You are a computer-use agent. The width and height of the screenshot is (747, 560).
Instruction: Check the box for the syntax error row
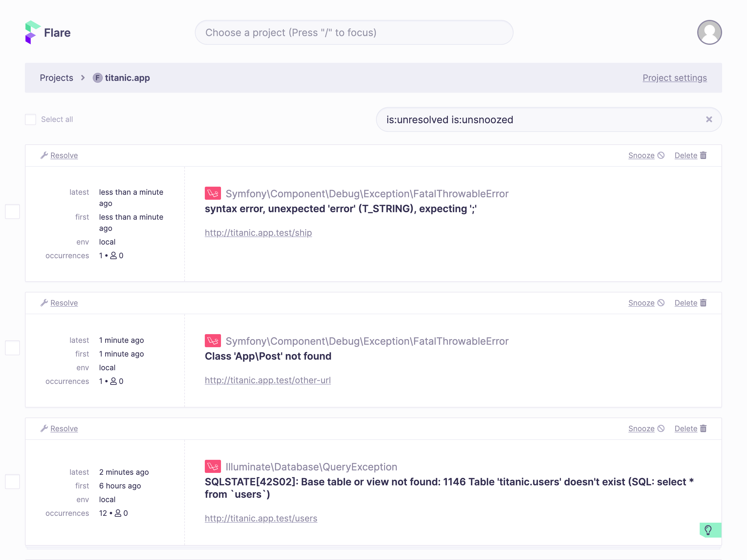pyautogui.click(x=12, y=212)
